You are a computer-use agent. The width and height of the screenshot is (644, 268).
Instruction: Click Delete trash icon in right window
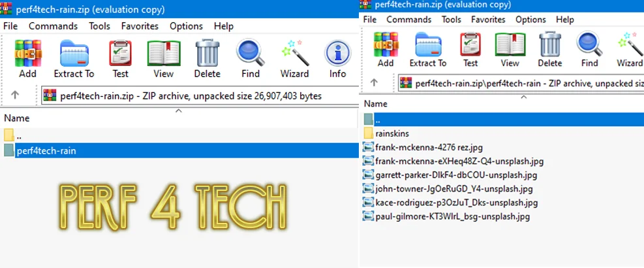point(550,44)
